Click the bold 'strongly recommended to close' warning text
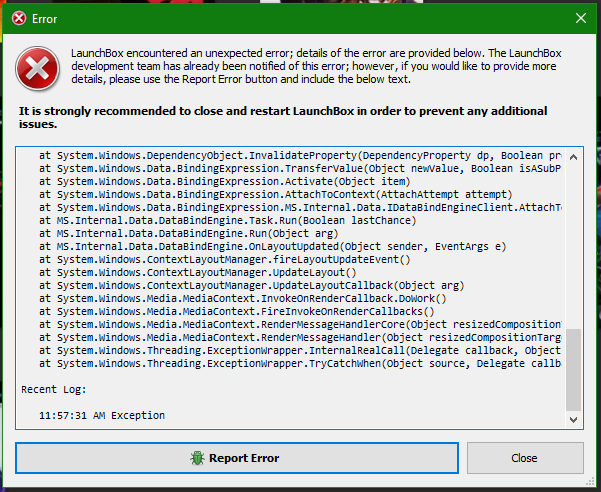The width and height of the screenshot is (601, 492). point(283,117)
